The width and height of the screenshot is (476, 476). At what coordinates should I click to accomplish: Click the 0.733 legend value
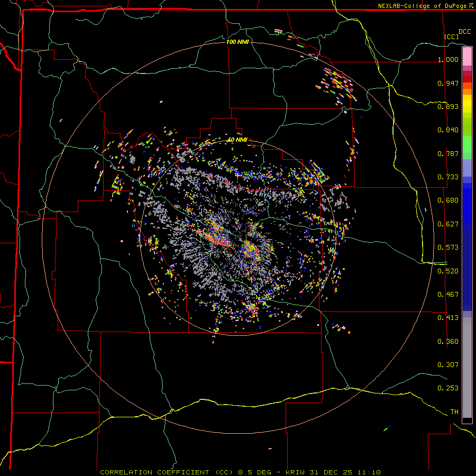[x=448, y=177]
